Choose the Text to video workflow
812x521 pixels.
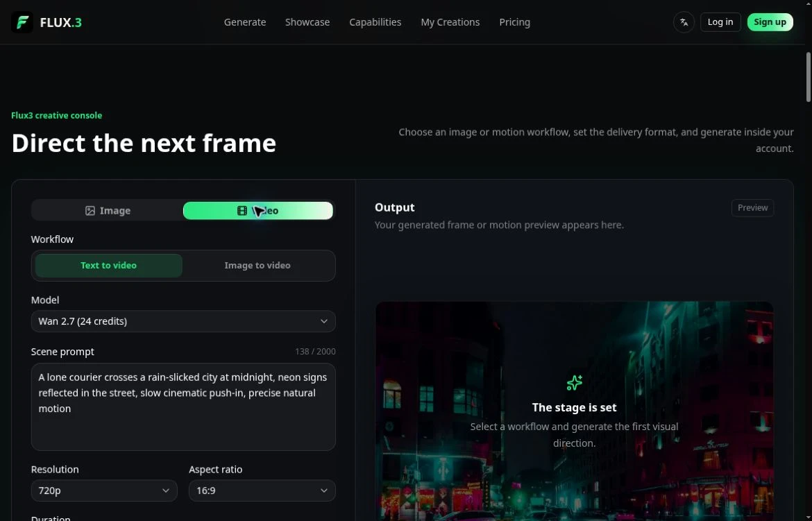point(109,265)
